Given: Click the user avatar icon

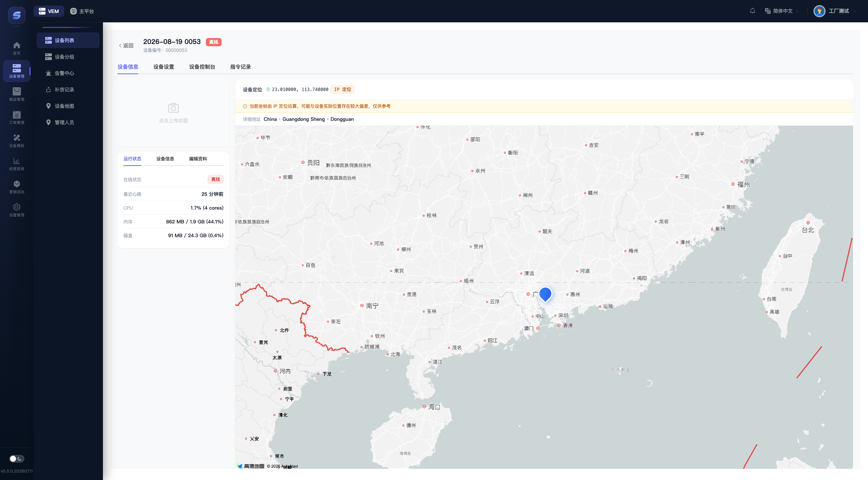Looking at the screenshot, I should pos(819,11).
